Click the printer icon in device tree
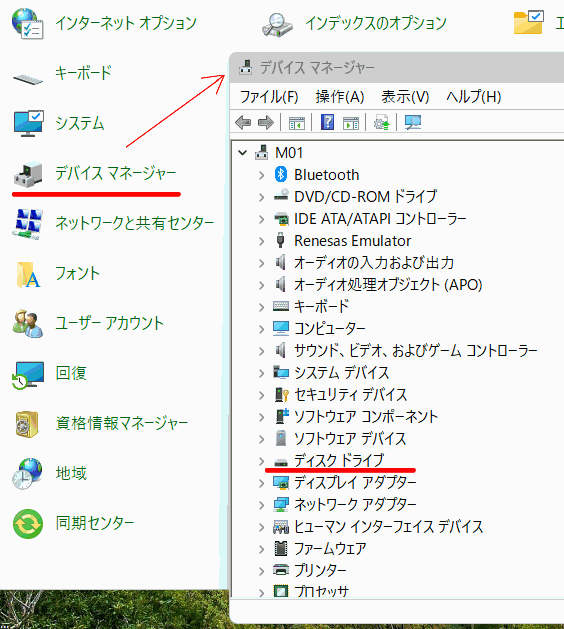 [281, 569]
